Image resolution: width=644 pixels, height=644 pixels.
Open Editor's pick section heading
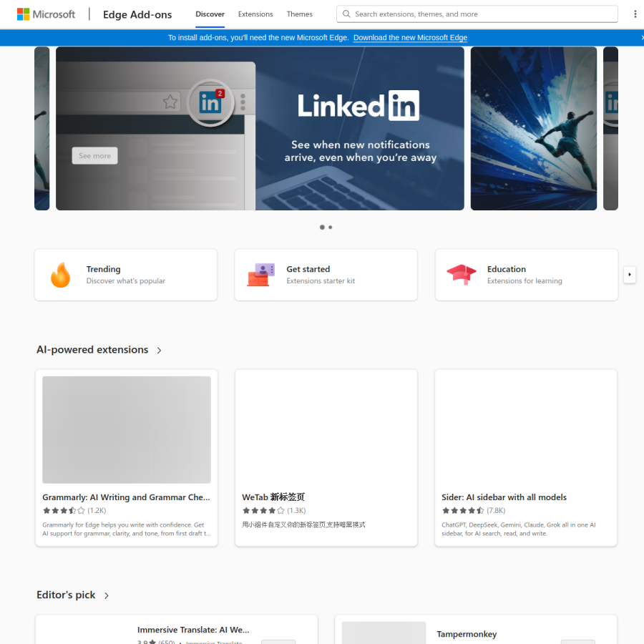[x=66, y=595]
